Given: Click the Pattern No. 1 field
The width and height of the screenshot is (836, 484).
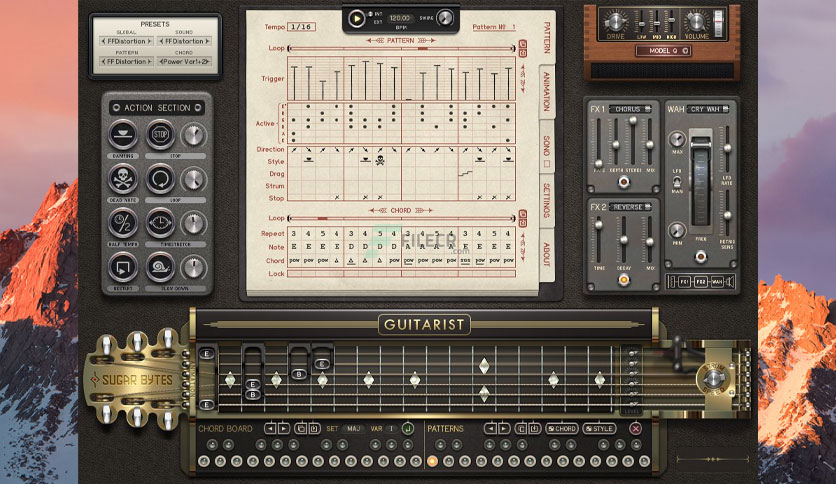Looking at the screenshot, I should click(494, 27).
